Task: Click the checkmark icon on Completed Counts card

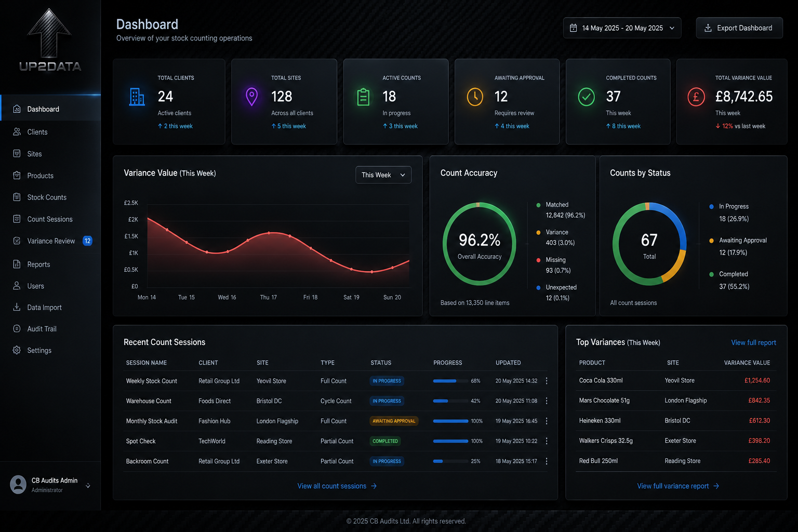Action: click(x=587, y=97)
